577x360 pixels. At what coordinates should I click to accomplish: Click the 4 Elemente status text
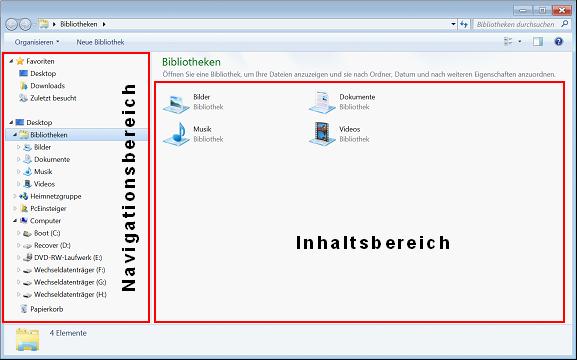(x=68, y=333)
